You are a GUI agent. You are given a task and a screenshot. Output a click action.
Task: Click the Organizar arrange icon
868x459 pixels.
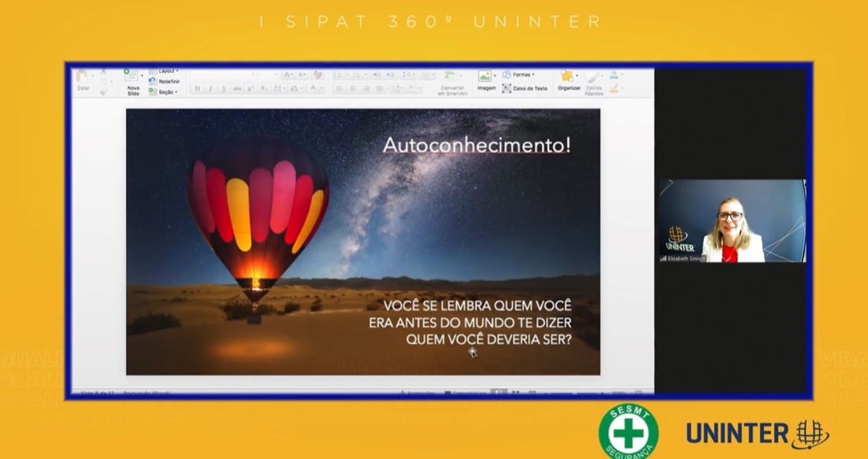coord(568,78)
